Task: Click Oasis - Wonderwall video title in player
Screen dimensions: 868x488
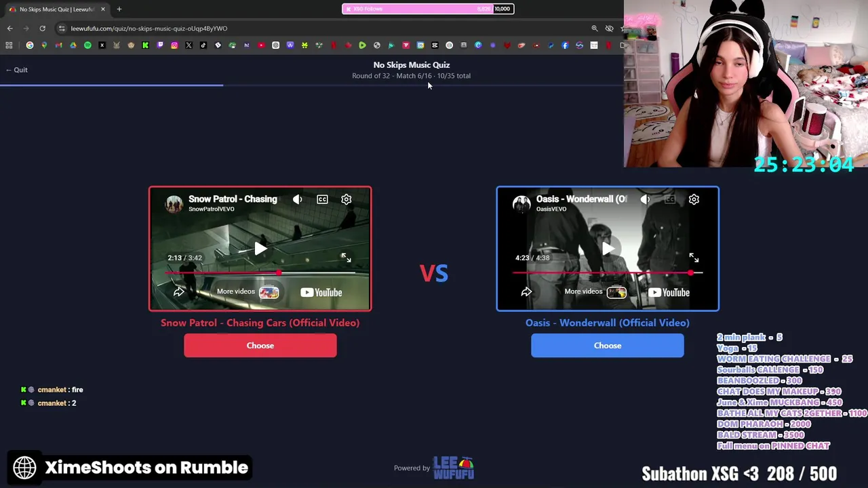Action: 581,199
